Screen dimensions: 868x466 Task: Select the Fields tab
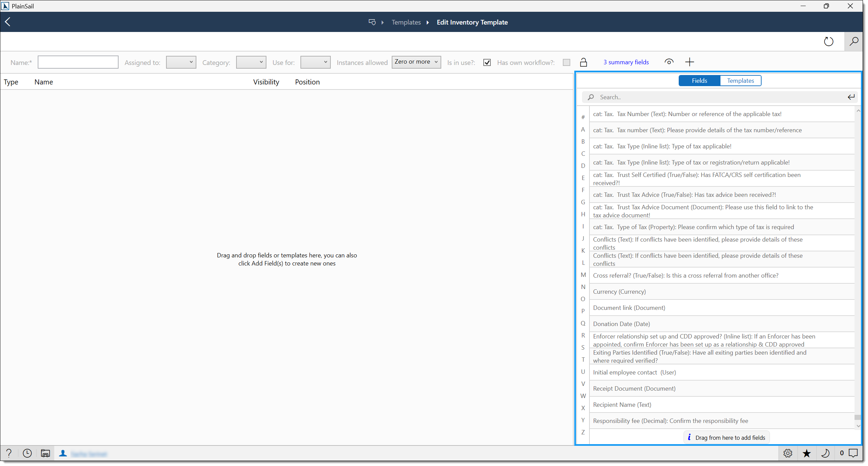click(699, 80)
